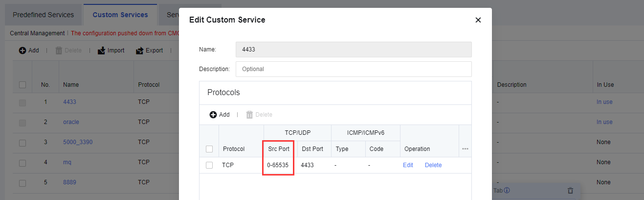Click the info icon next to Tab
Screen dimensions: 644x200
pos(507,190)
